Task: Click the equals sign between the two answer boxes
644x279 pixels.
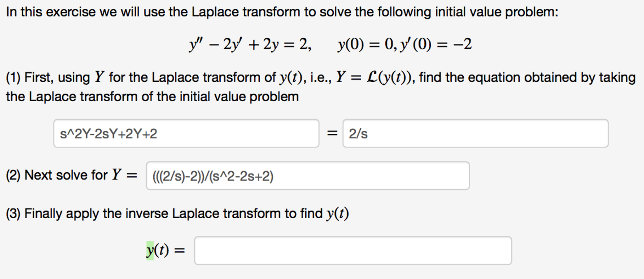Action: click(331, 133)
